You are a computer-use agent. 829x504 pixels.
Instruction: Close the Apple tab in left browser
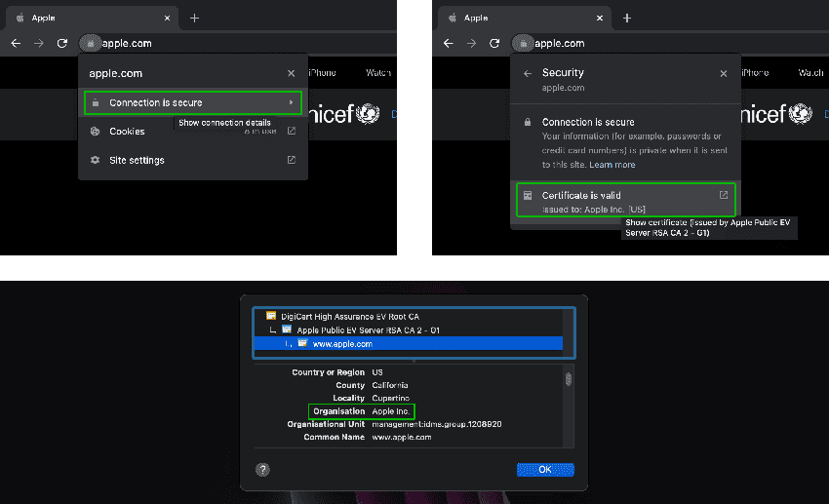tap(167, 18)
